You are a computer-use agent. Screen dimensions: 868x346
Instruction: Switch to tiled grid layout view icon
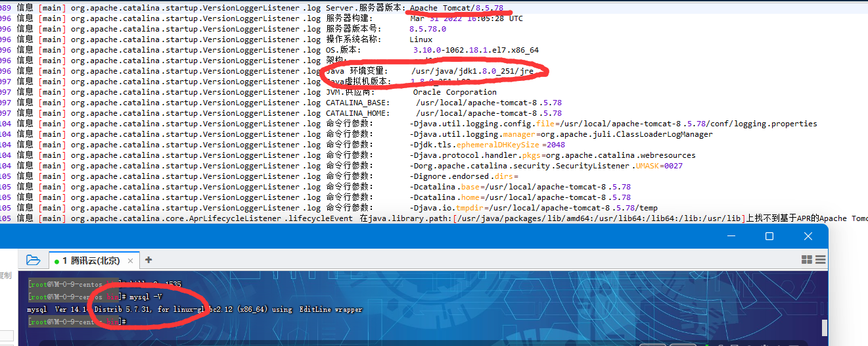(x=807, y=260)
